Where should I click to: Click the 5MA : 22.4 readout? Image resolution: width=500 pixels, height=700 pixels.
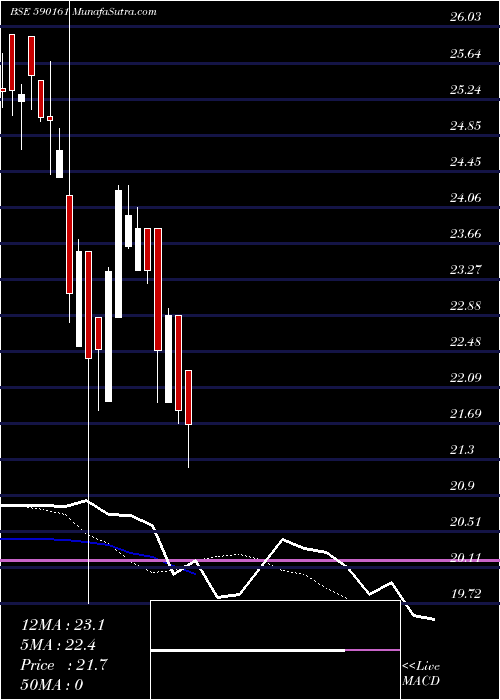59,645
